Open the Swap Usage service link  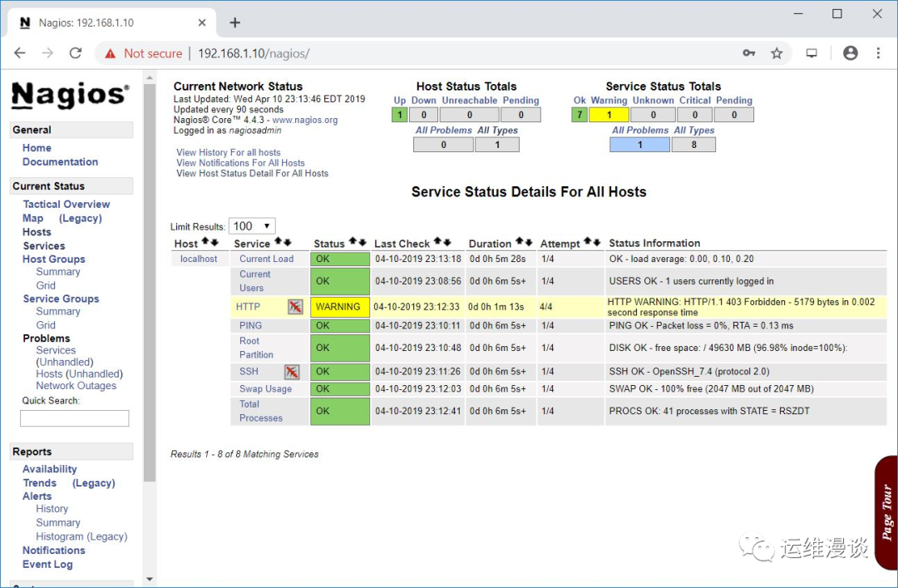pyautogui.click(x=266, y=389)
